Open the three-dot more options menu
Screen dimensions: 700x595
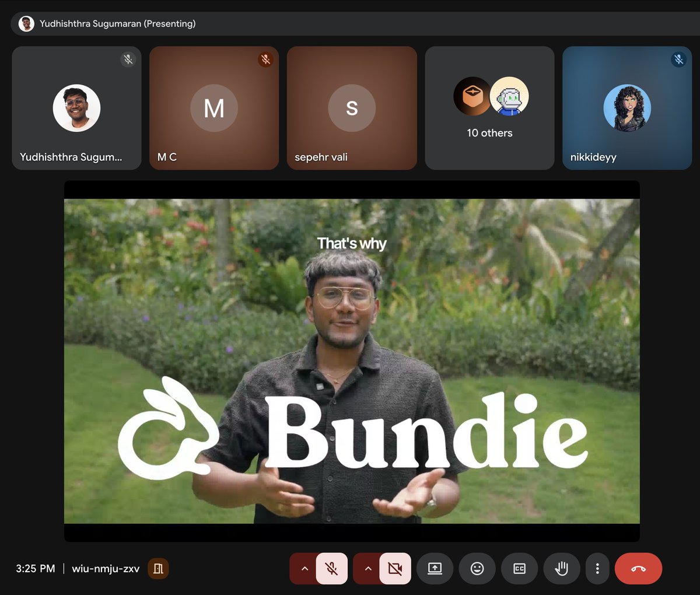pos(597,568)
